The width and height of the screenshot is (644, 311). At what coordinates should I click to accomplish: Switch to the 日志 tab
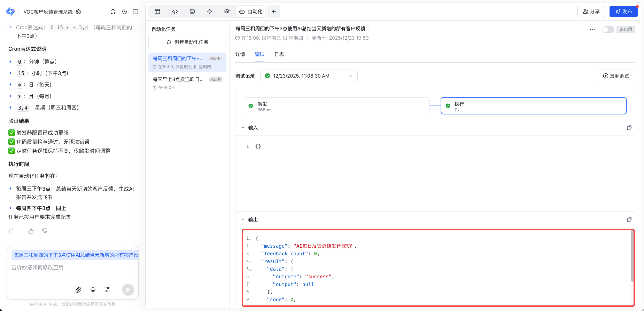tap(279, 54)
